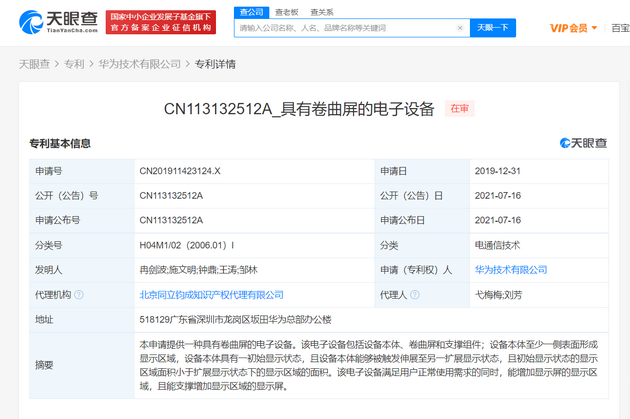Viewport: 630px width, 419px height.
Task: Expand the VIP会员 dropdown
Action: tap(573, 28)
